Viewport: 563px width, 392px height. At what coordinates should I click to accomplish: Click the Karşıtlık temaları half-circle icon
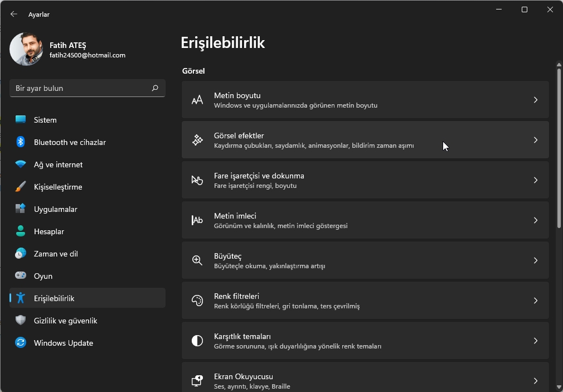coord(197,341)
